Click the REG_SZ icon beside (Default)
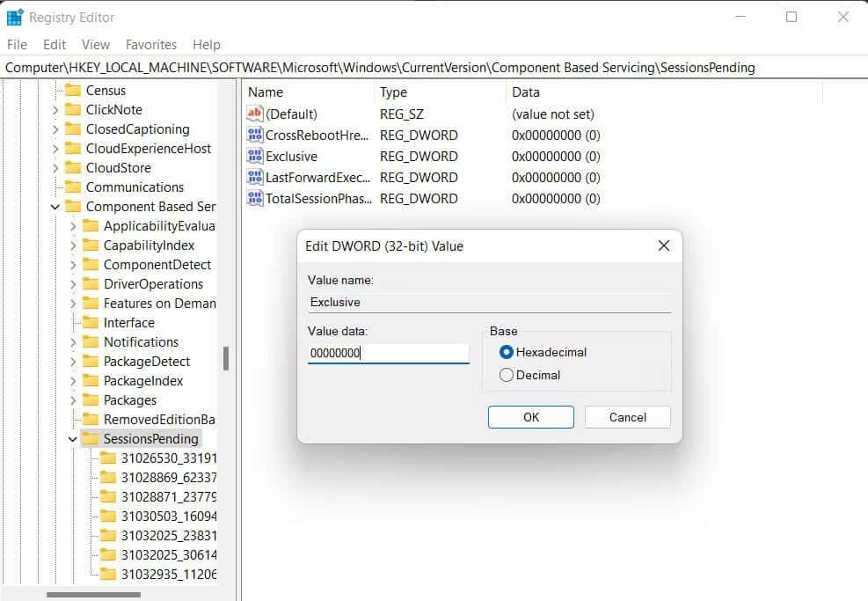Image resolution: width=868 pixels, height=601 pixels. [254, 114]
